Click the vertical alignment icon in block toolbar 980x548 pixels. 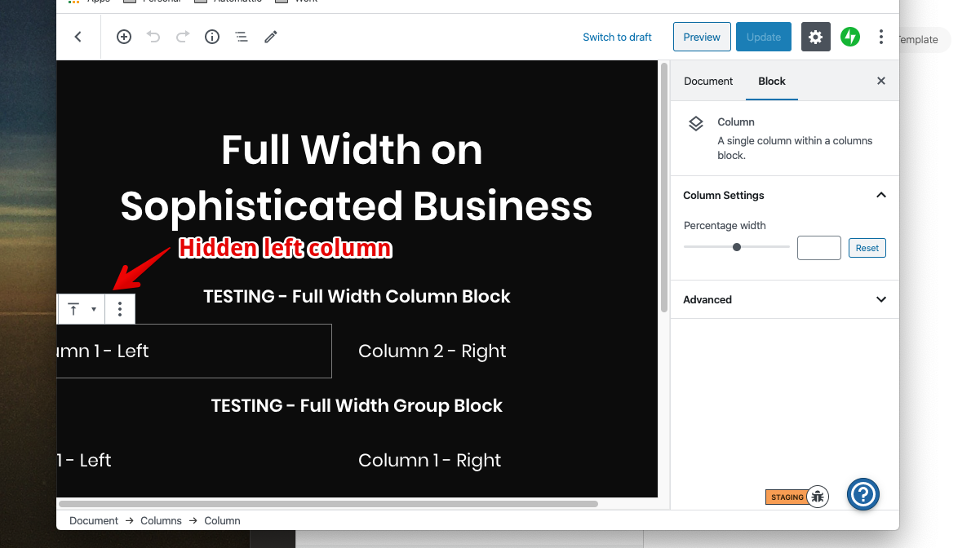[73, 309]
